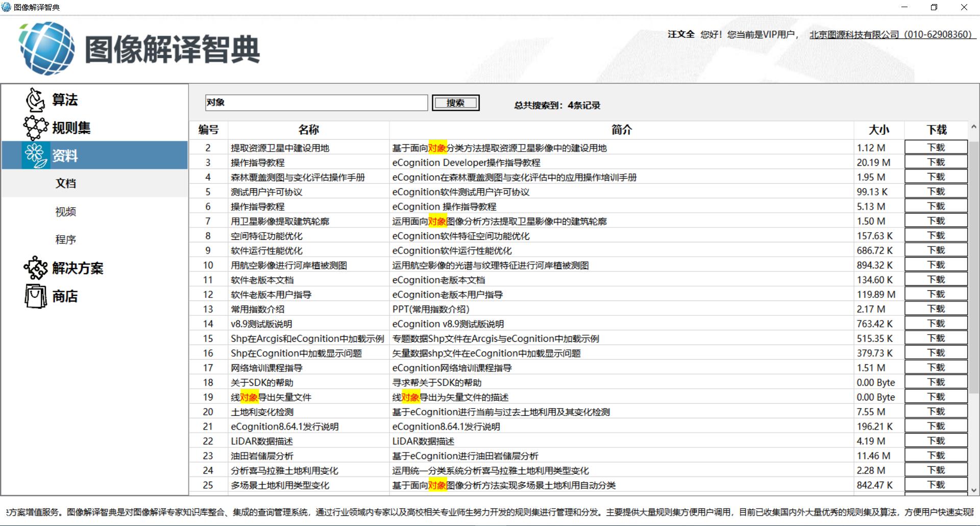980x526 pixels.
Task: Click the 总共搜索到: 4条记录 label
Action: 557,105
